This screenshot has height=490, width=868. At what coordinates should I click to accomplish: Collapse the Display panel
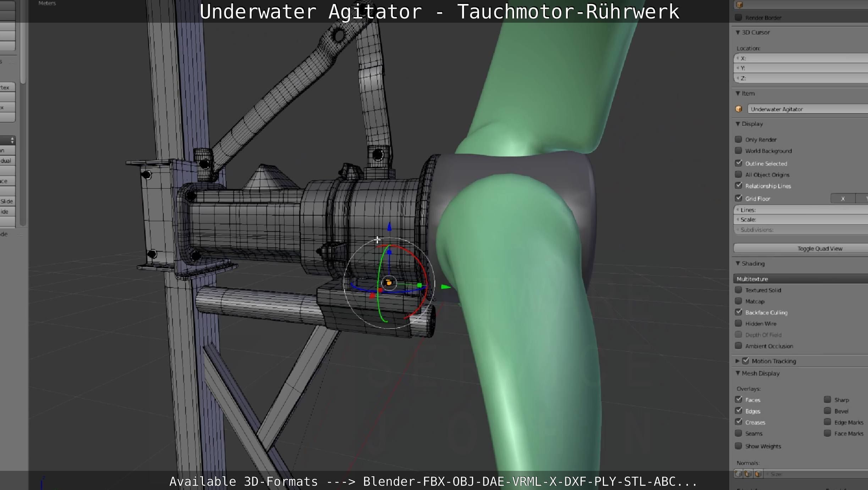point(738,124)
